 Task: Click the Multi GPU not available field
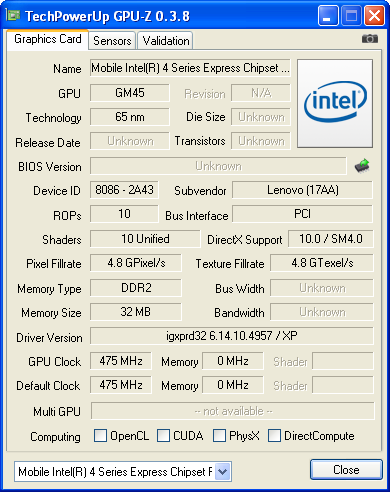[233, 411]
